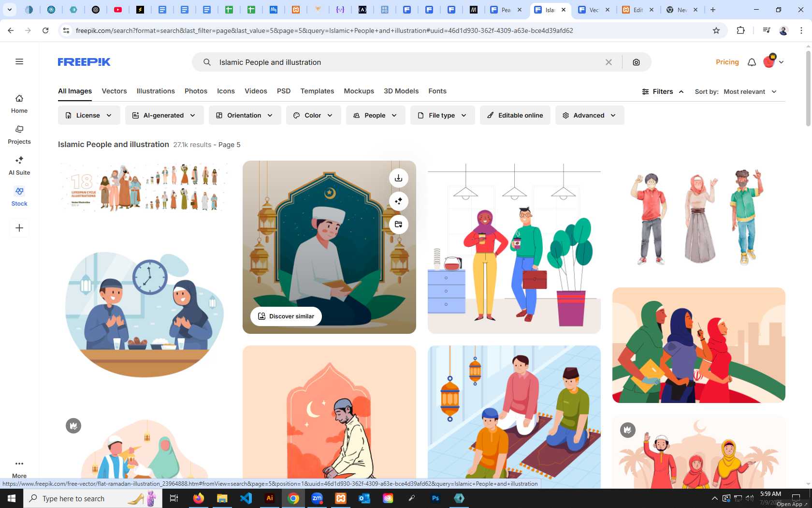
Task: Open Chrome extensions puzzle icon
Action: (x=740, y=30)
